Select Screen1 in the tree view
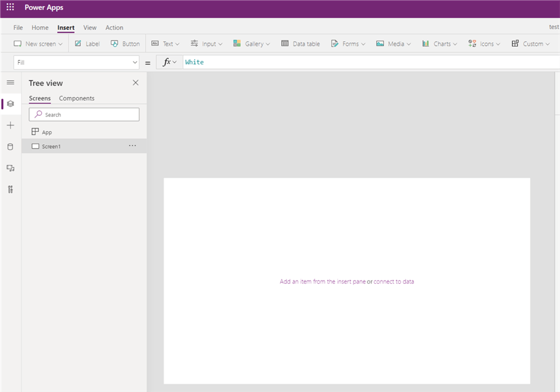Viewport: 560px width, 392px height. click(84, 146)
